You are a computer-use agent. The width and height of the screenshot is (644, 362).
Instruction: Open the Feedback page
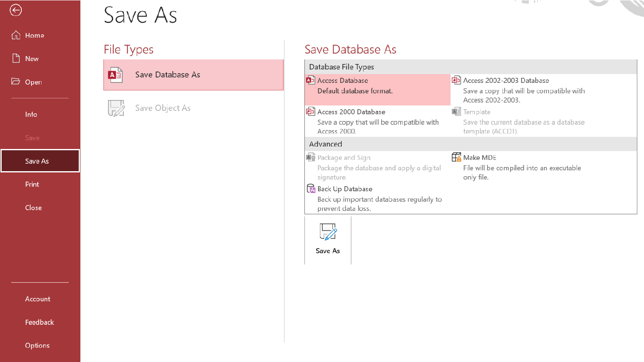(x=39, y=322)
